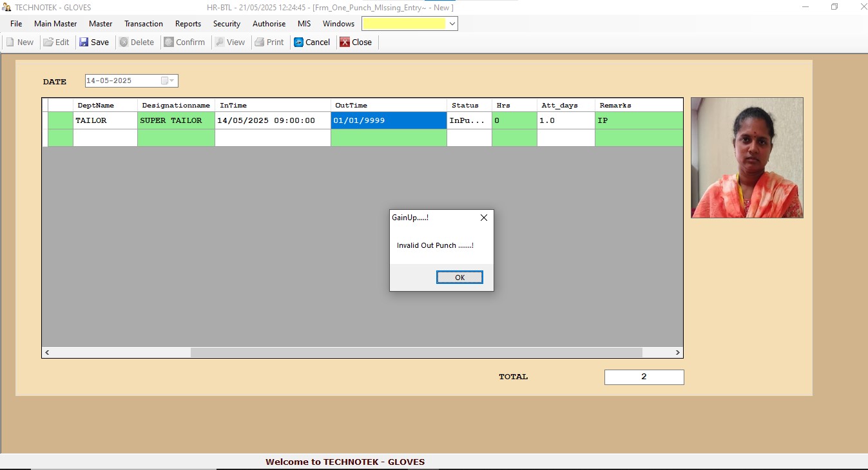Click the Confirm toolbar icon
Screen dimensions: 868x470
(169, 42)
